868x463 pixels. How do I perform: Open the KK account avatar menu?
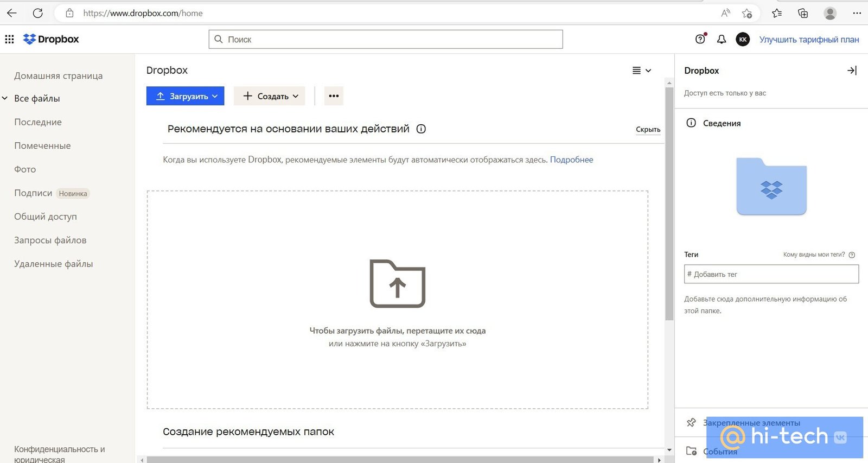point(743,39)
